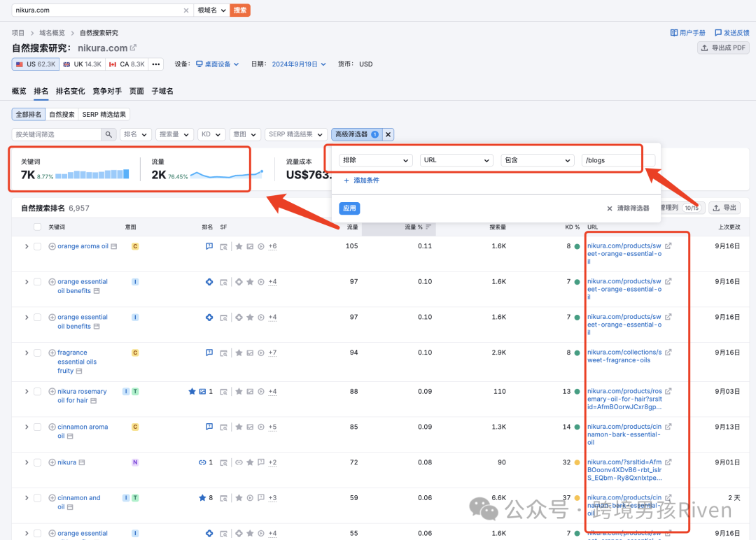756x540 pixels.
Task: Open the SERP 精选结果 filter dropdown
Action: pyautogui.click(x=296, y=134)
